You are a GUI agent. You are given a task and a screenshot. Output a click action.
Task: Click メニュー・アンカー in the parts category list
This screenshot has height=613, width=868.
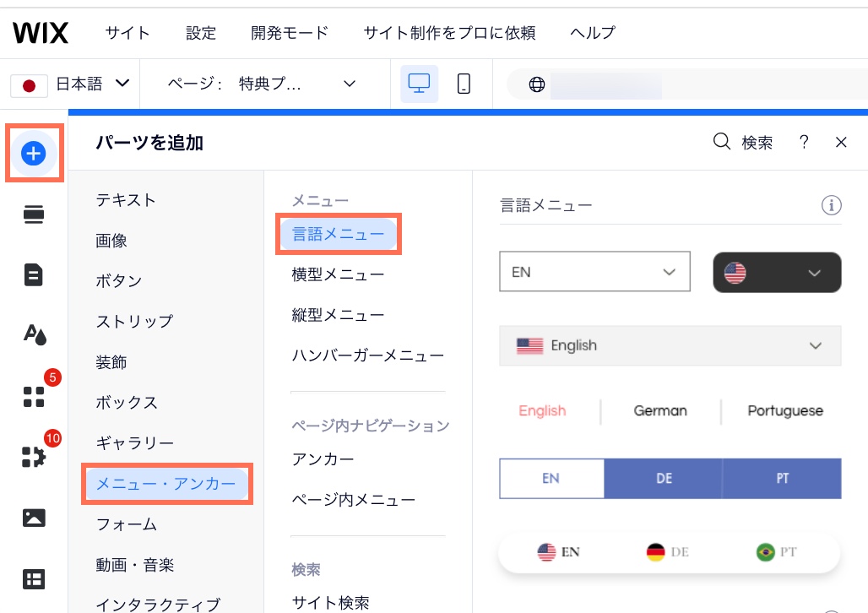(x=166, y=484)
